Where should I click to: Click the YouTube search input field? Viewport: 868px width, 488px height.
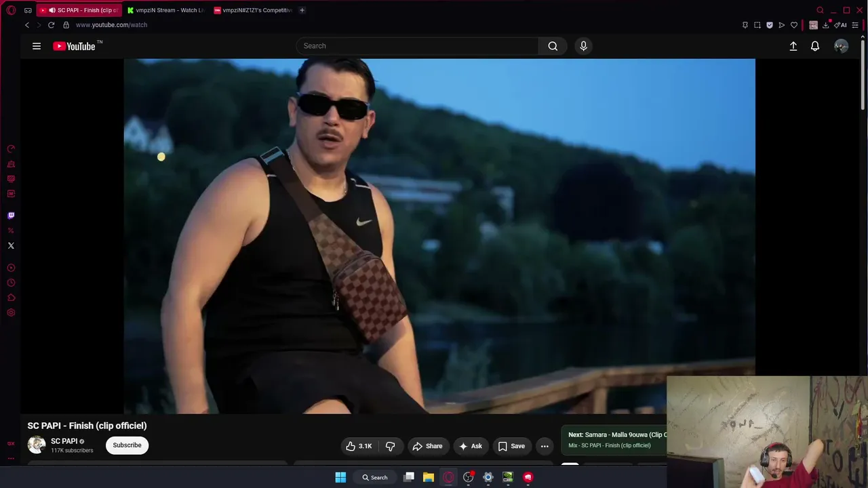[x=418, y=46]
